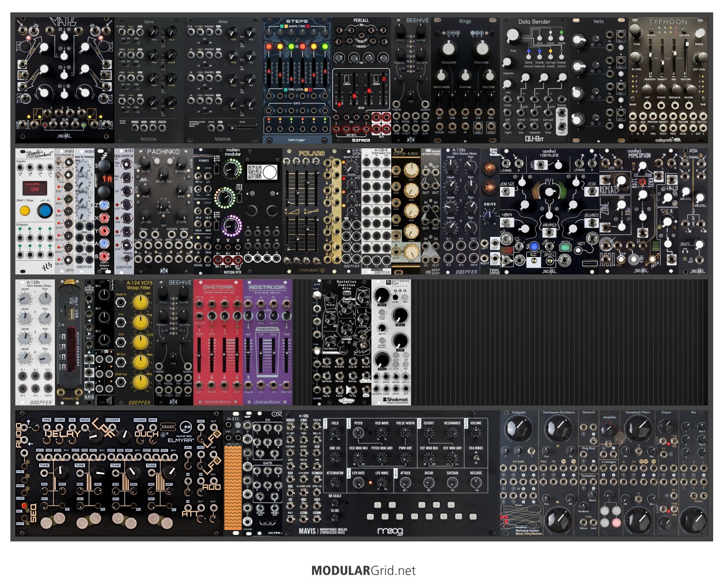The height and width of the screenshot is (581, 728).
Task: Select the Befaco Percall module
Action: coord(362,80)
